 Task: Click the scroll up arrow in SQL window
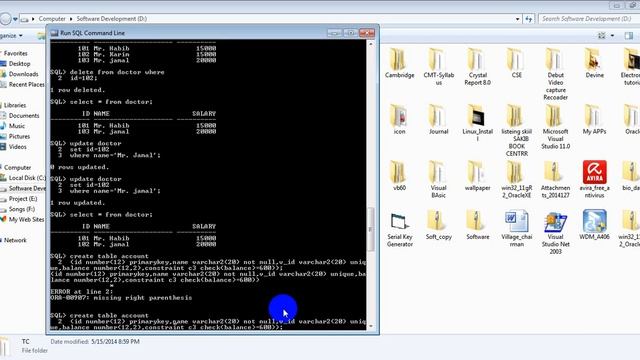click(371, 44)
